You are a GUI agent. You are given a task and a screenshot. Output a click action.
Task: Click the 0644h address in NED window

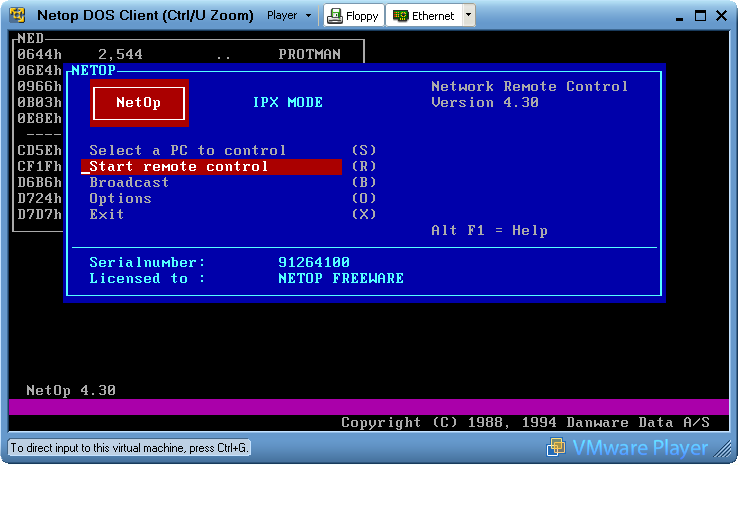point(40,54)
